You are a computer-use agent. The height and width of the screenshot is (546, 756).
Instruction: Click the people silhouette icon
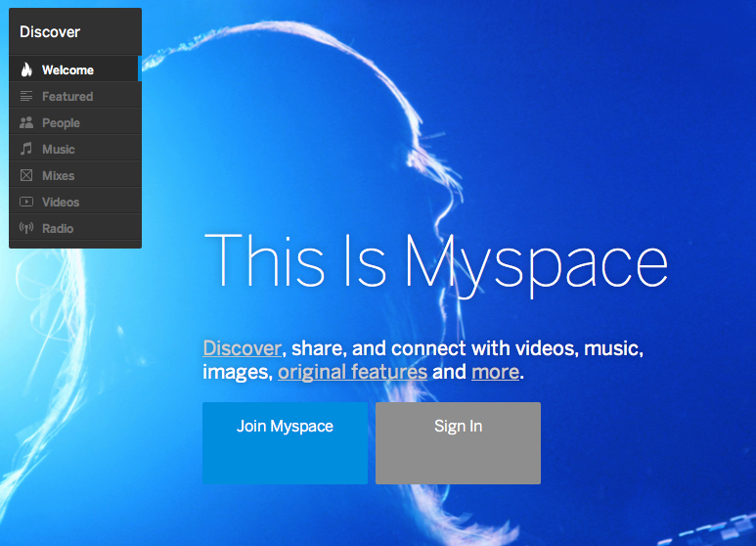point(26,123)
